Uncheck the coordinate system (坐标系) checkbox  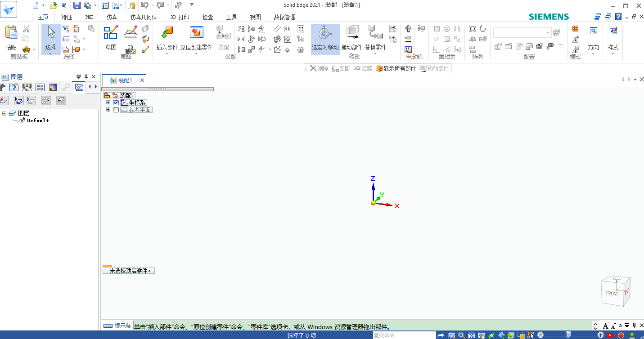[x=116, y=103]
